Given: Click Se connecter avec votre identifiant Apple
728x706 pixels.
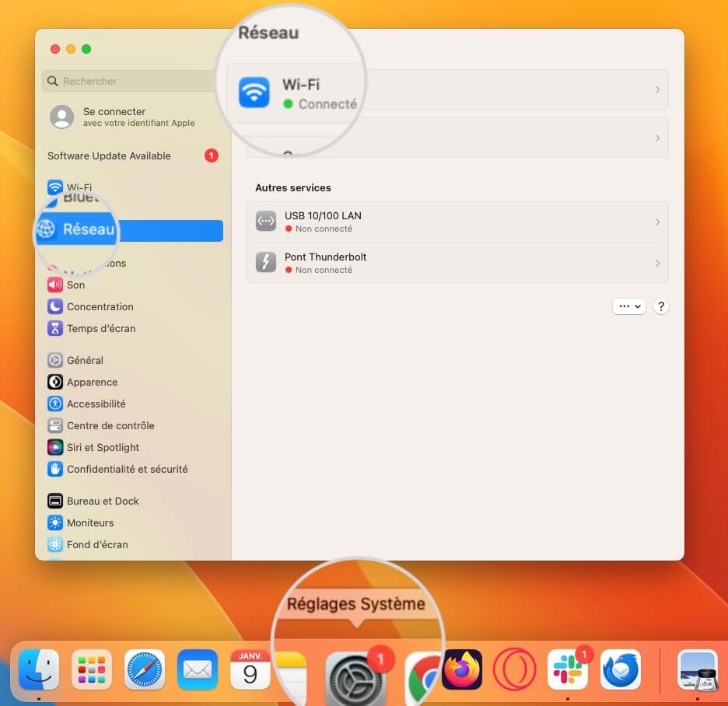Looking at the screenshot, I should tap(123, 117).
